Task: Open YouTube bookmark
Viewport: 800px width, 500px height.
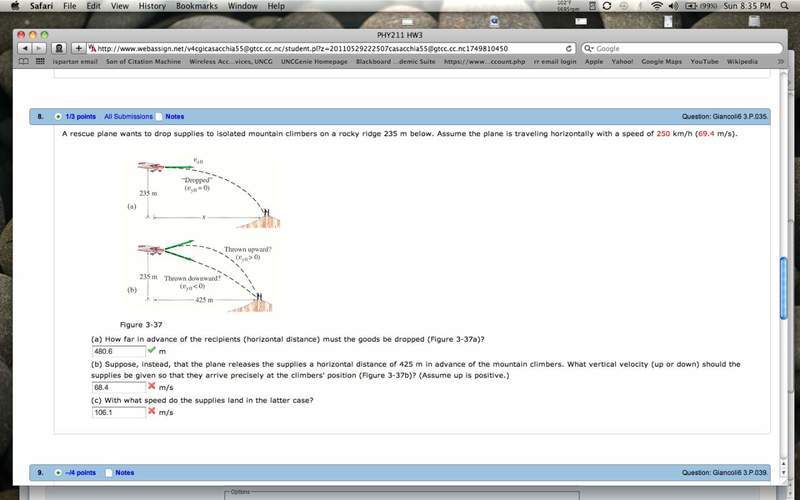Action: point(704,62)
